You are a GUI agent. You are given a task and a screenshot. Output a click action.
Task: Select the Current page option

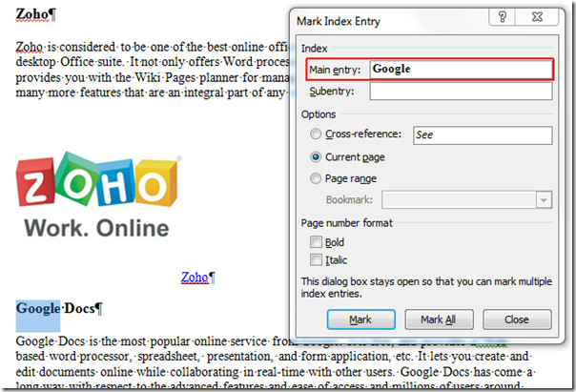[x=316, y=156]
